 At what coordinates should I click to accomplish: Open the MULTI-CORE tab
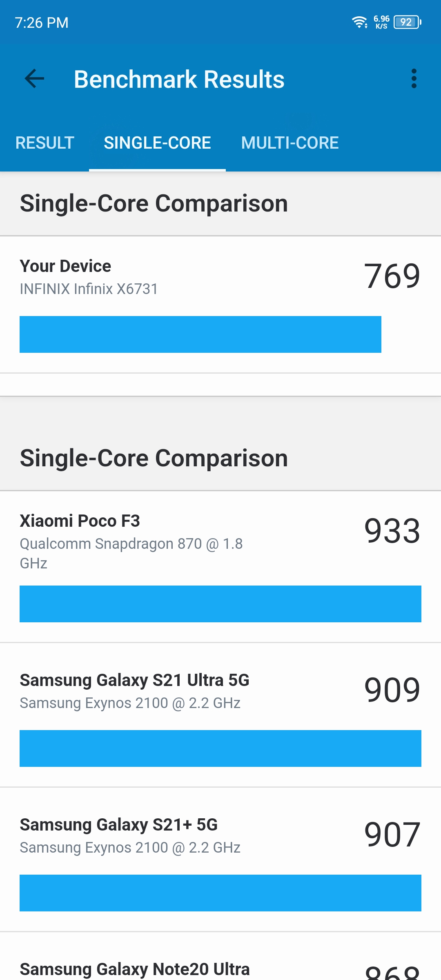290,143
